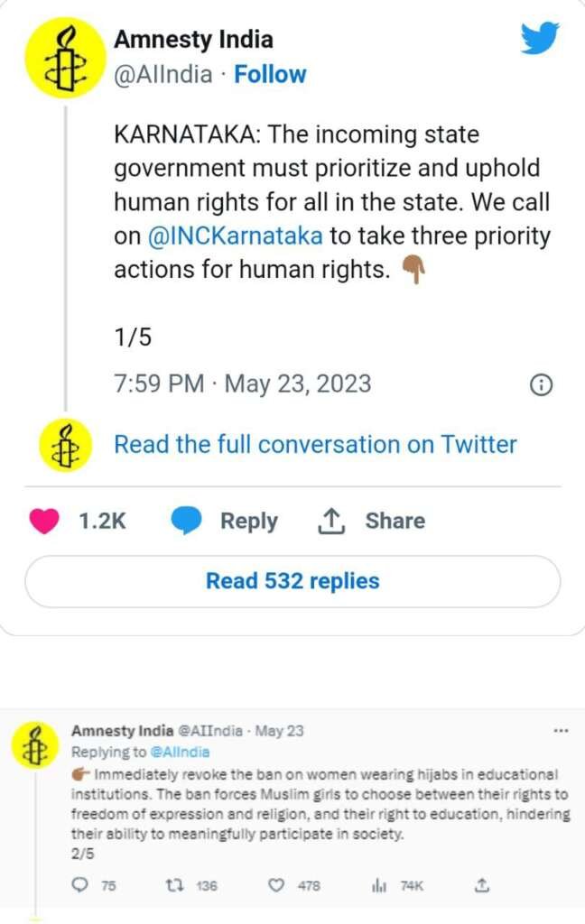Screen dimensions: 585x924
Task: Open the tweet info icon
Action: pos(540,384)
